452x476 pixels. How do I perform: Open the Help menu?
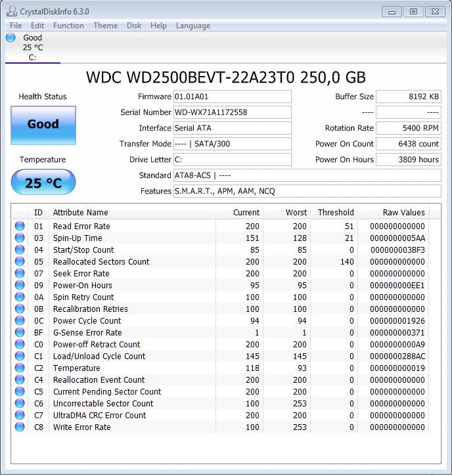(158, 26)
